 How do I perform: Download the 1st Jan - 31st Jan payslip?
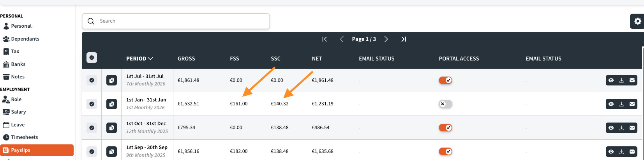point(622,104)
